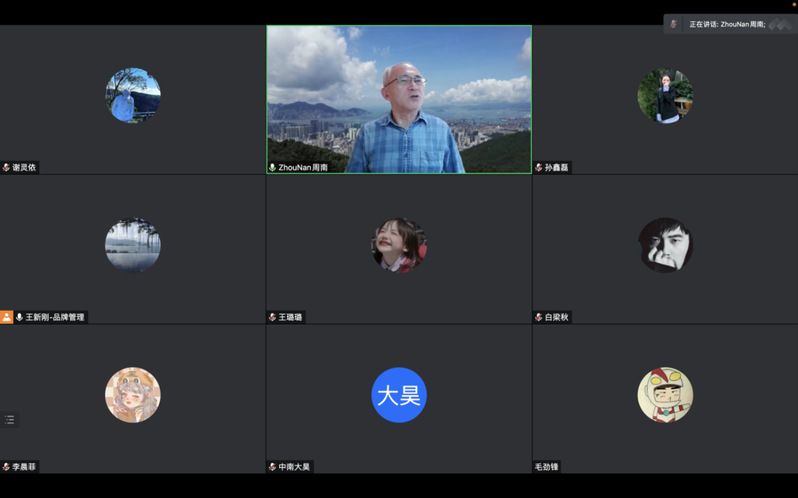
Task: Click the blue 大昊 avatar circle
Action: click(x=398, y=395)
